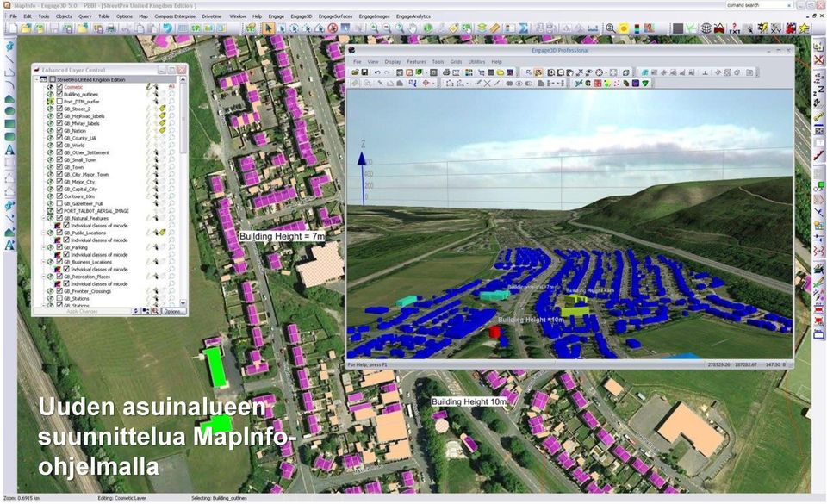Activate the Zoom-out magnifier tool
This screenshot has height=504, width=827.
pos(387,28)
